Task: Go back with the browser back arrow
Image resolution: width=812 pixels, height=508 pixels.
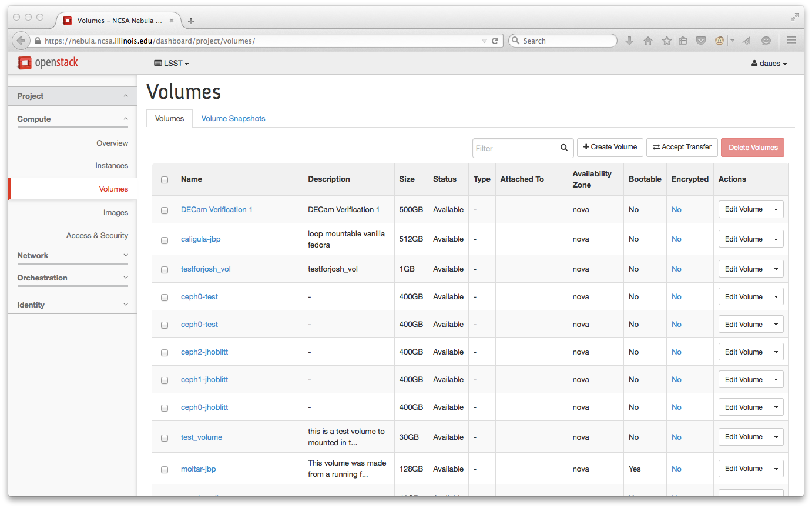Action: [21, 41]
